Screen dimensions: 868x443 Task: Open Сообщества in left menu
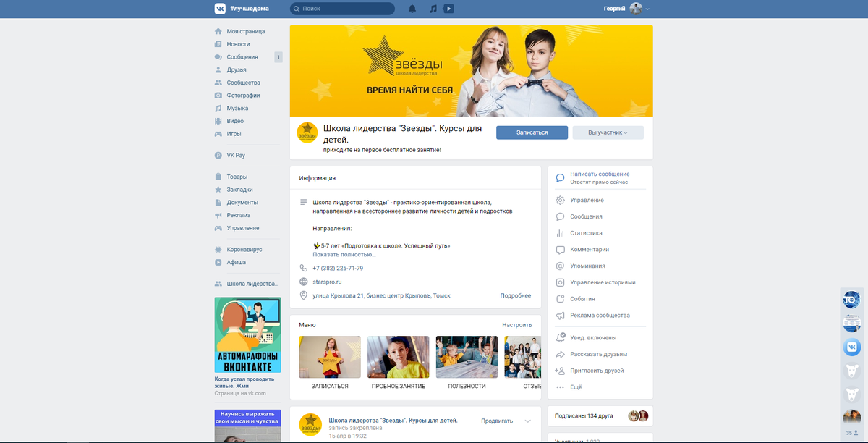click(243, 83)
